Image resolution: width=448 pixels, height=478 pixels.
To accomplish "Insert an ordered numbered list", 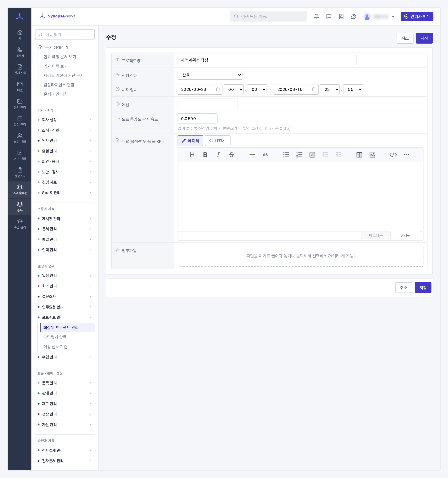I will 299,155.
